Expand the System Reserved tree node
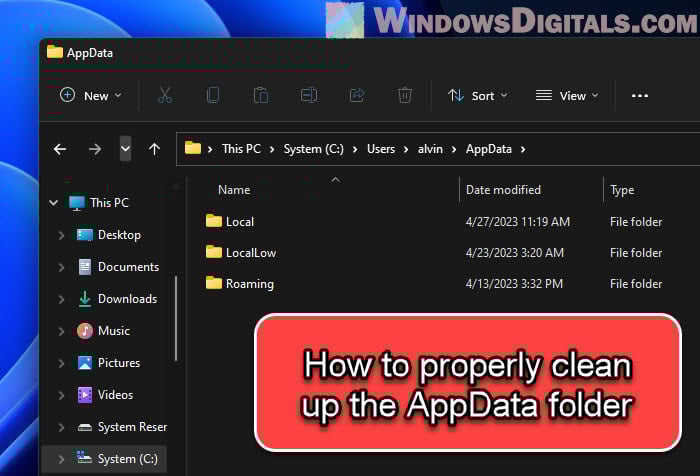700x476 pixels. pyautogui.click(x=62, y=427)
